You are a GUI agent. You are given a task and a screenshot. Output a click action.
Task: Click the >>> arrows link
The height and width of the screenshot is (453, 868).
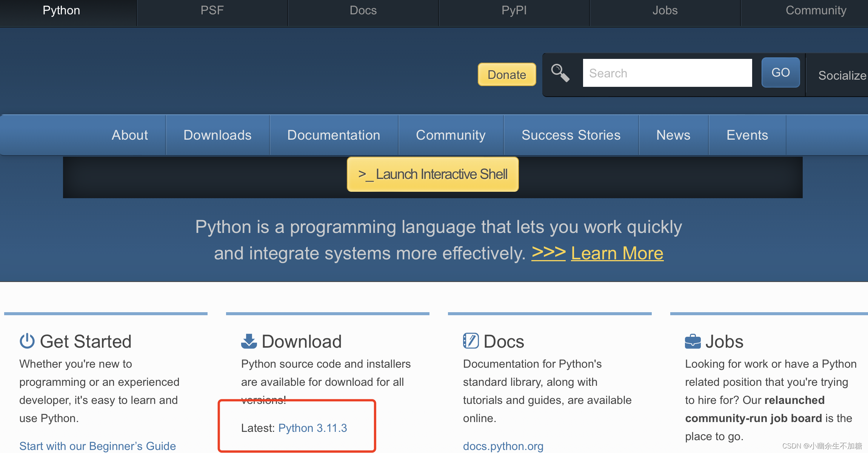coord(549,253)
